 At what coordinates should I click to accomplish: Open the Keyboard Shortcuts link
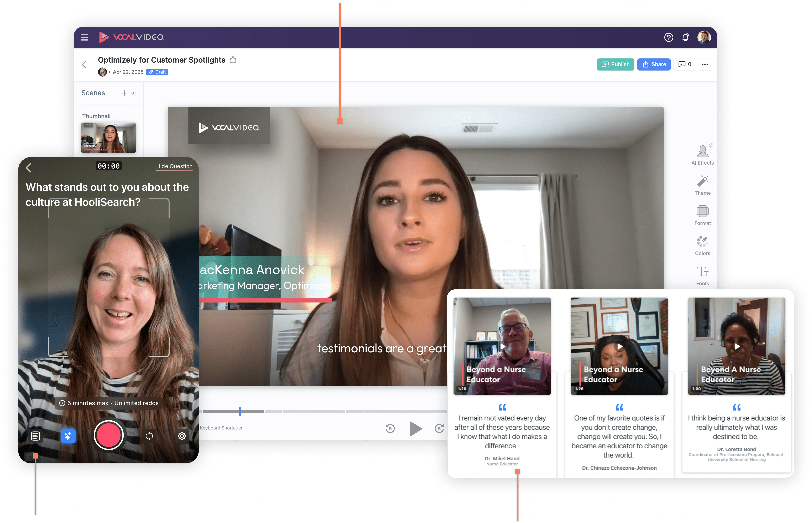[x=221, y=428]
